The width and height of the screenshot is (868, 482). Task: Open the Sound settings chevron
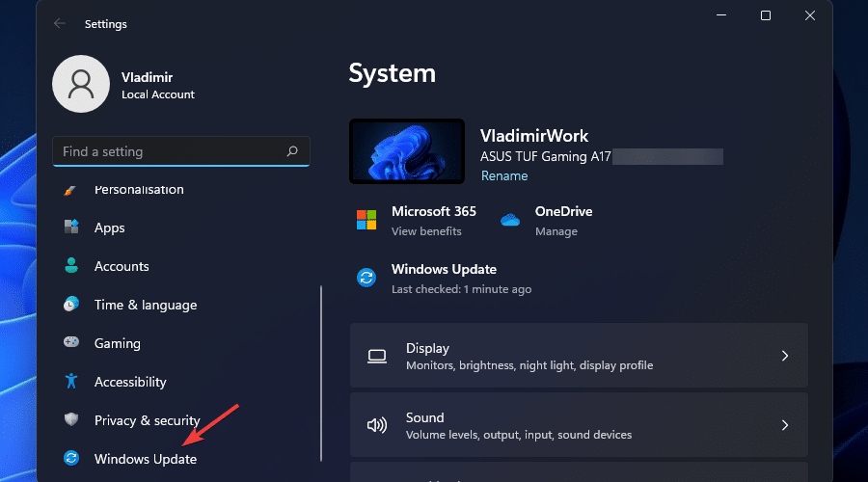point(784,425)
